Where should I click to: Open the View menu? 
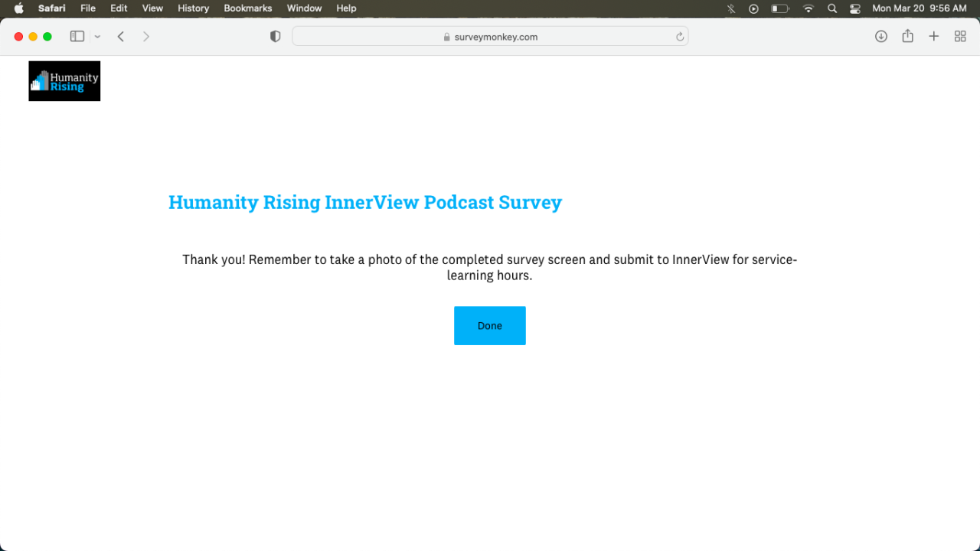click(x=153, y=8)
